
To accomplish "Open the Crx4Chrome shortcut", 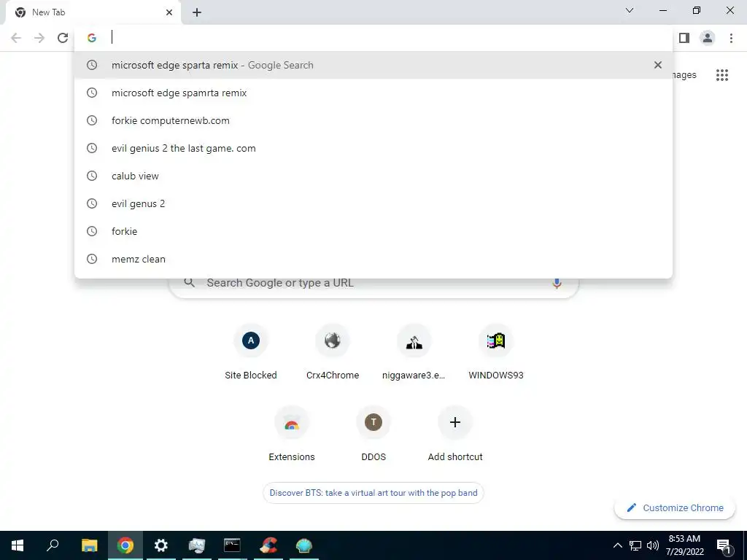I will [x=333, y=352].
